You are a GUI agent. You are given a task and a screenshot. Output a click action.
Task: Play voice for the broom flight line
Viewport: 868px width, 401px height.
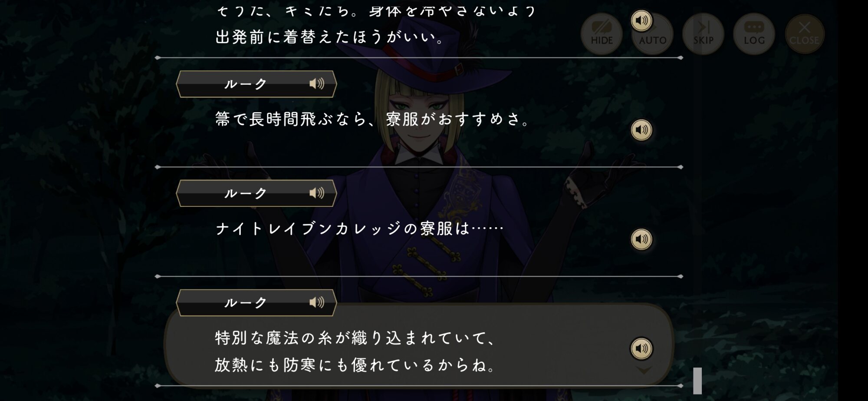pos(641,130)
